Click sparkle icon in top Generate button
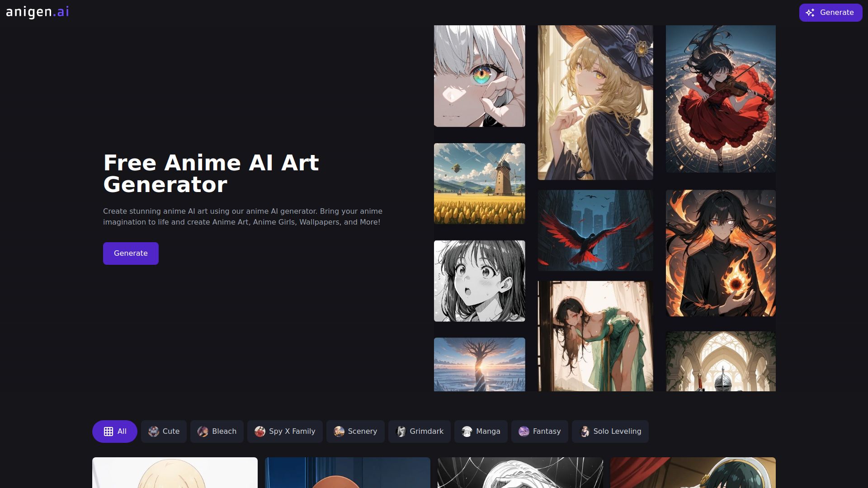Viewport: 868px width, 488px height. coord(810,13)
